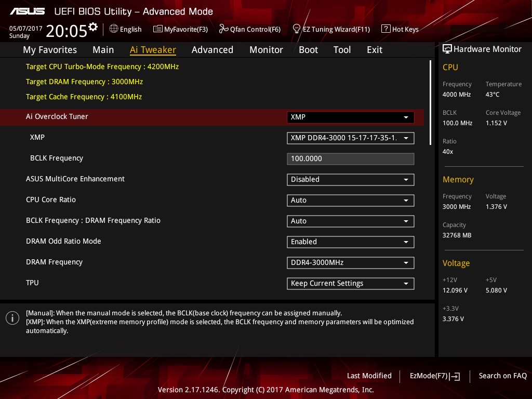This screenshot has height=399, width=532.
Task: Select the Ai Overclock Tuner row label
Action: (x=57, y=116)
